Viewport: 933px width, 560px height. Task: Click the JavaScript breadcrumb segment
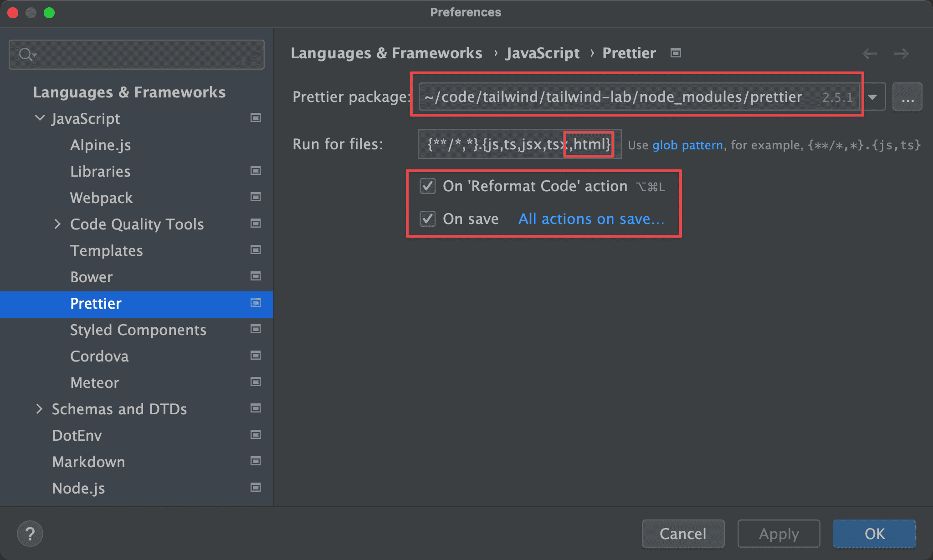click(543, 53)
